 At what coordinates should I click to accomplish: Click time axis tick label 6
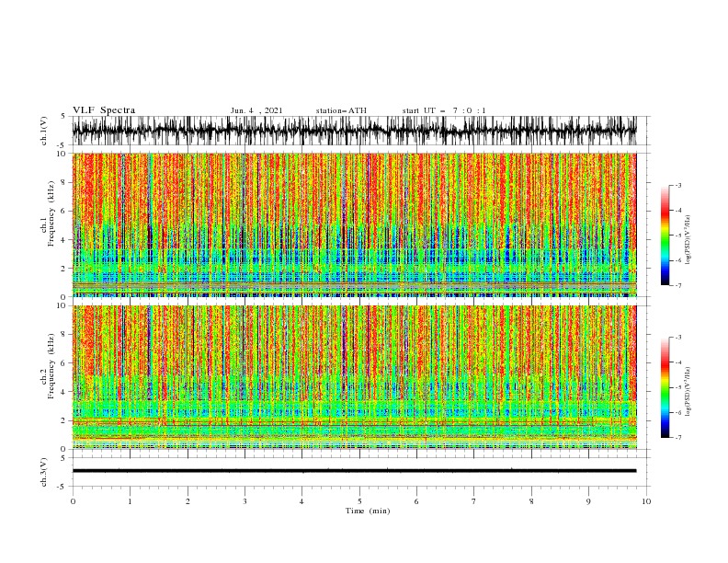coord(416,501)
